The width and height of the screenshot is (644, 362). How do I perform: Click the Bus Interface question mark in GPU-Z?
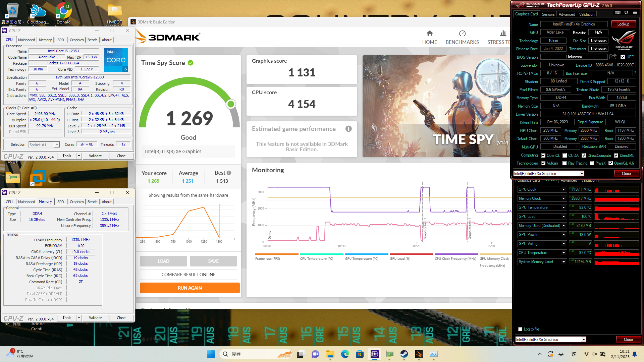coord(635,73)
